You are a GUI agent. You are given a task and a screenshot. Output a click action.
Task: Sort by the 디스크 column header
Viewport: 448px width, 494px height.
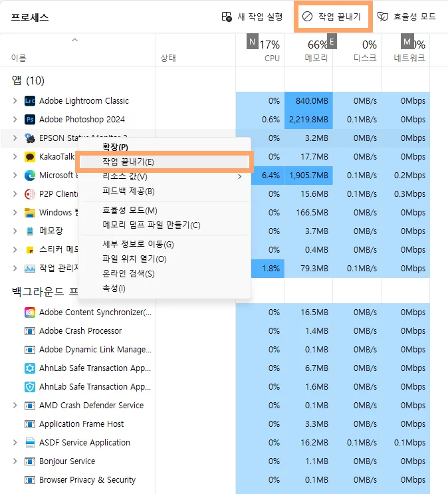click(357, 50)
